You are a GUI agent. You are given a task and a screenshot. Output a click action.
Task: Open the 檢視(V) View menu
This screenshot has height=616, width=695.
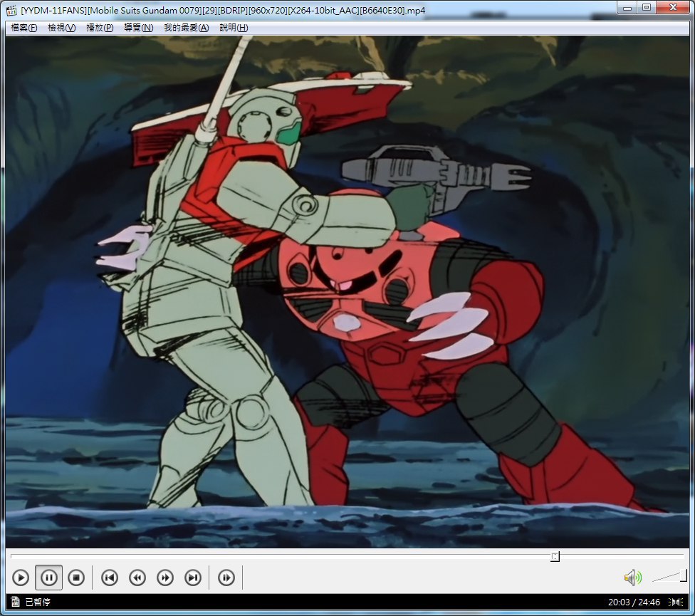point(61,28)
